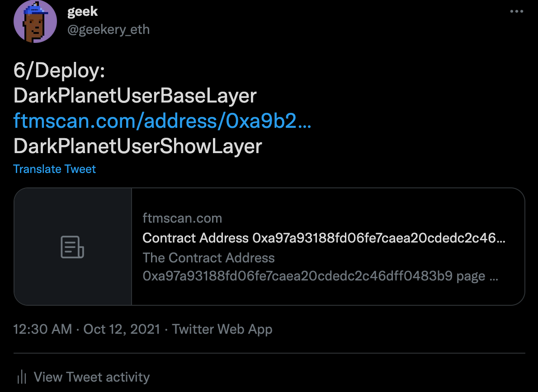Click the 0xa97a…dff0483b9 page description line
The height and width of the screenshot is (392, 538).
point(321,276)
